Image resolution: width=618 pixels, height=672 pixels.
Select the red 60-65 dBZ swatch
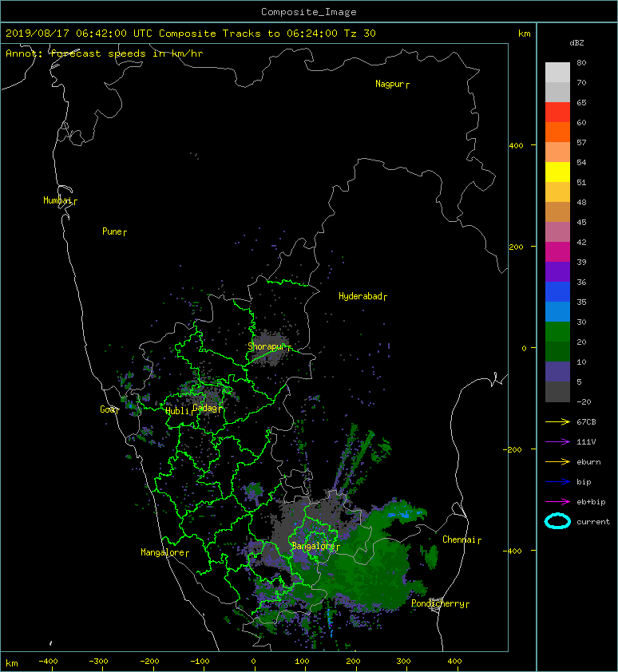(557, 113)
